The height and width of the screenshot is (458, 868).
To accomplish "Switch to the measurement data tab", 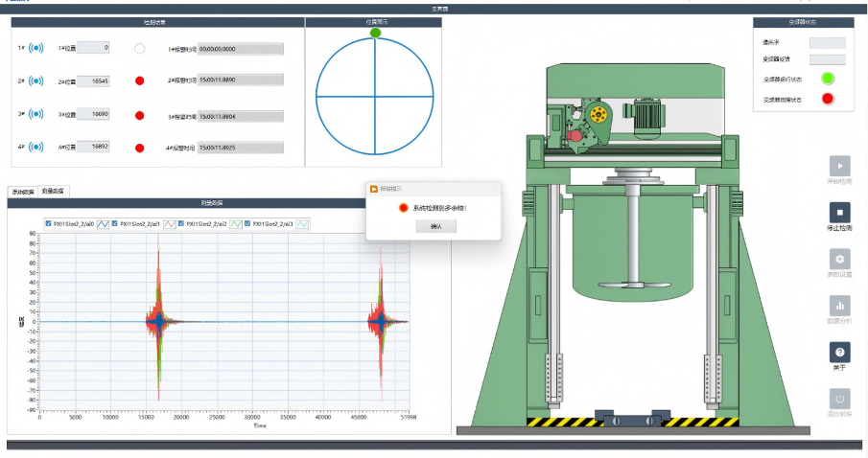I will point(53,191).
